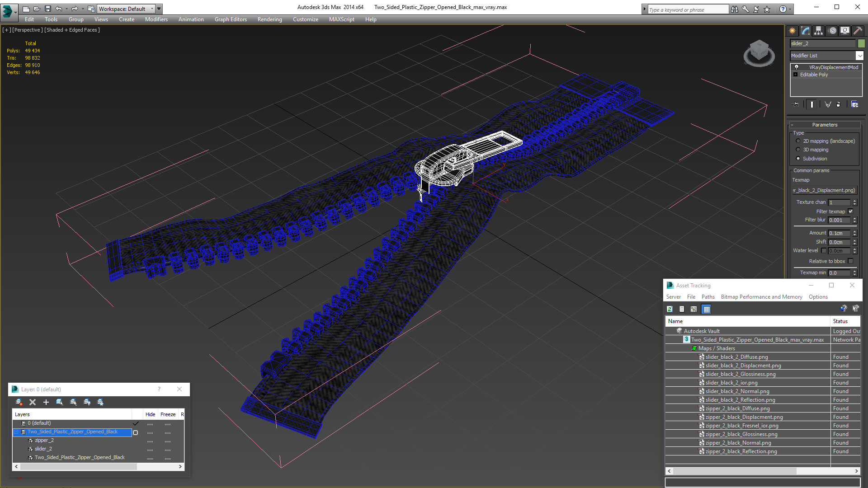Refresh the Asset Tracking list

click(670, 309)
